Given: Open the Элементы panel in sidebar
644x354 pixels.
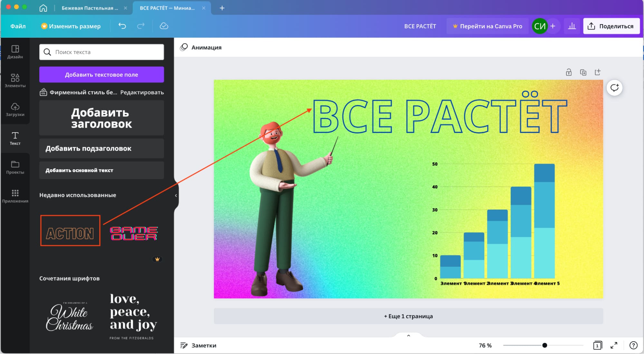Looking at the screenshot, I should pos(15,81).
